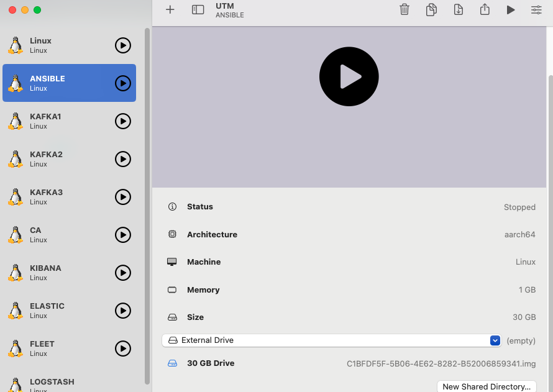Viewport: 553px width, 392px height.
Task: Click the green fullscreen window button
Action: click(37, 10)
